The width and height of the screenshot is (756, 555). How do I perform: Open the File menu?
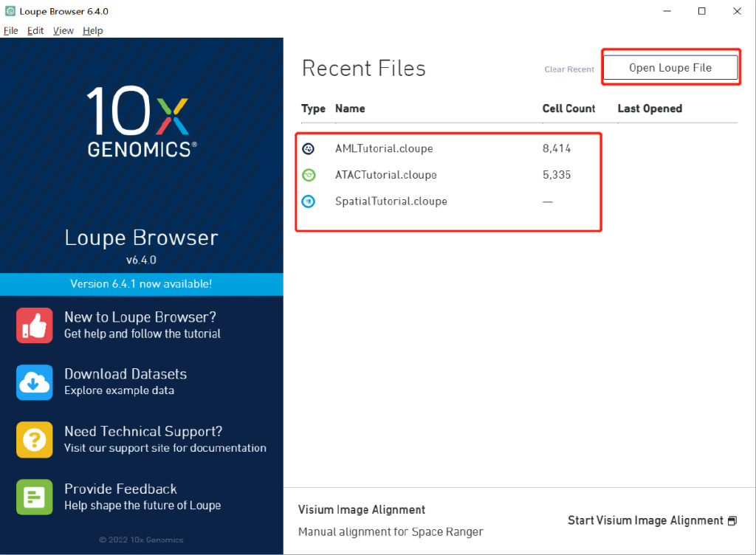click(11, 31)
